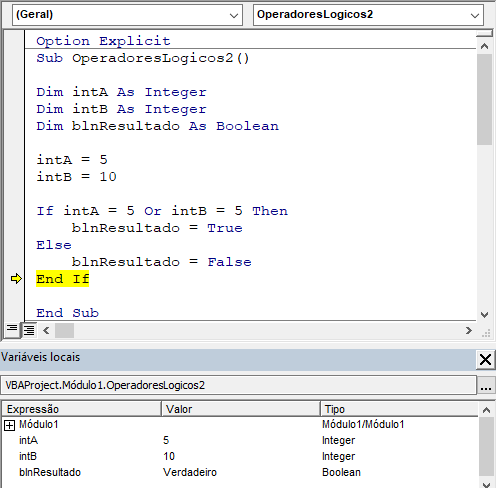
Task: Click the Option Explicit line
Action: [x=103, y=41]
